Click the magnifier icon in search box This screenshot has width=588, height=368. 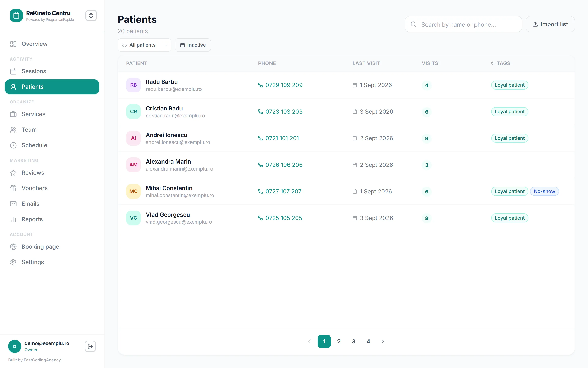point(414,24)
